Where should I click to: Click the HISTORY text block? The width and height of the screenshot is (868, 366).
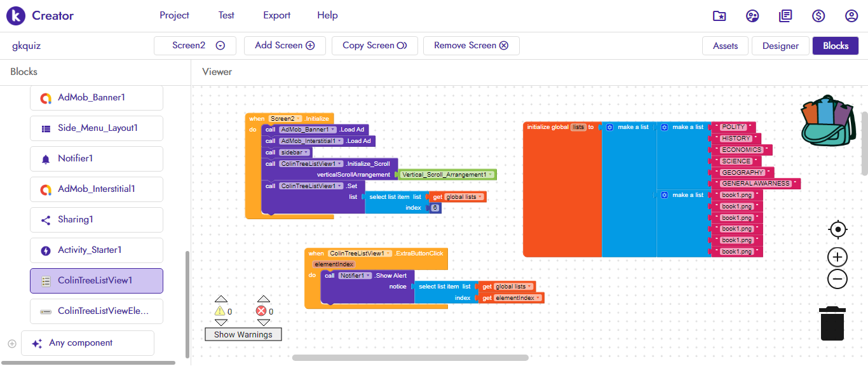point(736,139)
